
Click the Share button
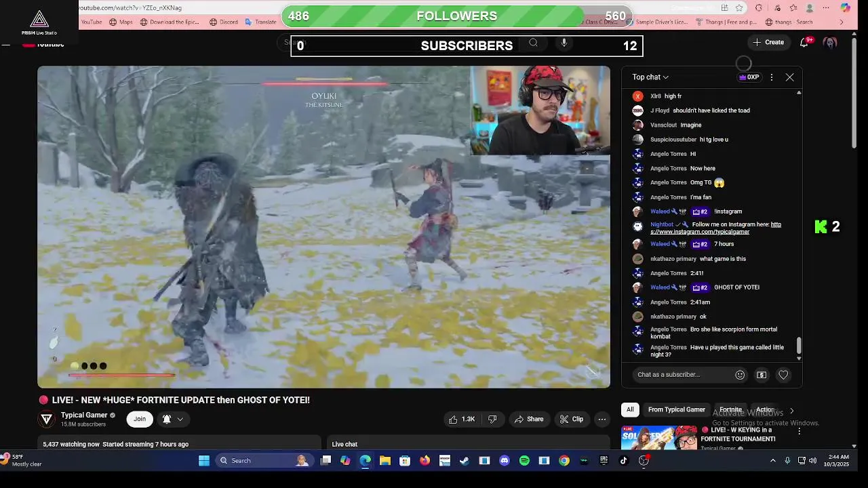[528, 420]
